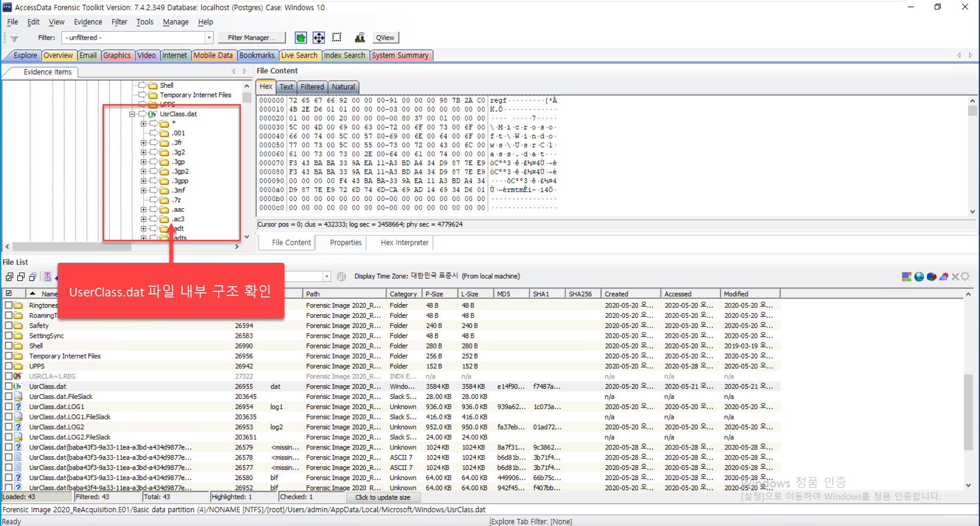
Task: Check the Ringtones folder checkbox
Action: (x=9, y=305)
